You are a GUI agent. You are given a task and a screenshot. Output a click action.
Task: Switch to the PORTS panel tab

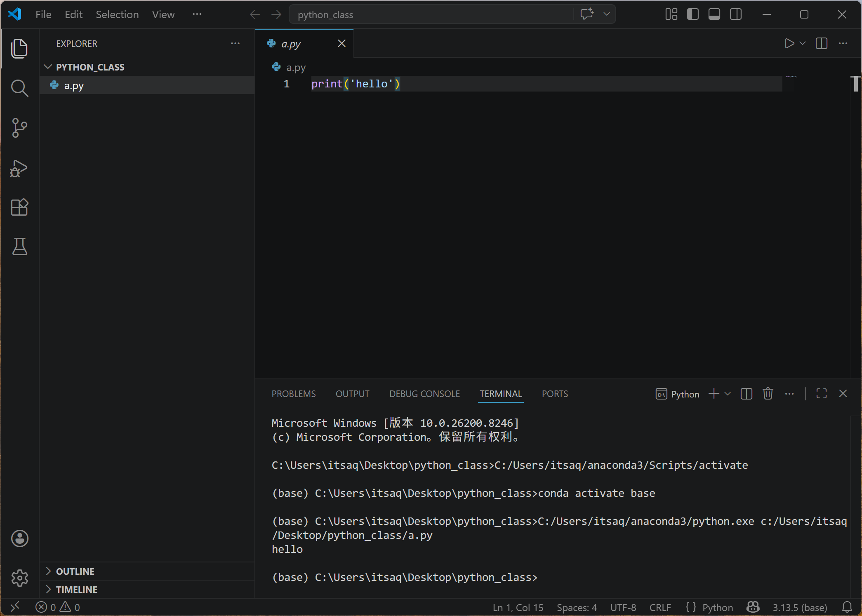pos(555,394)
